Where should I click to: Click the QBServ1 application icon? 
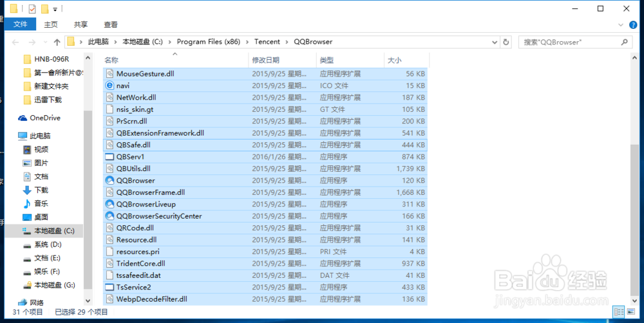click(109, 157)
